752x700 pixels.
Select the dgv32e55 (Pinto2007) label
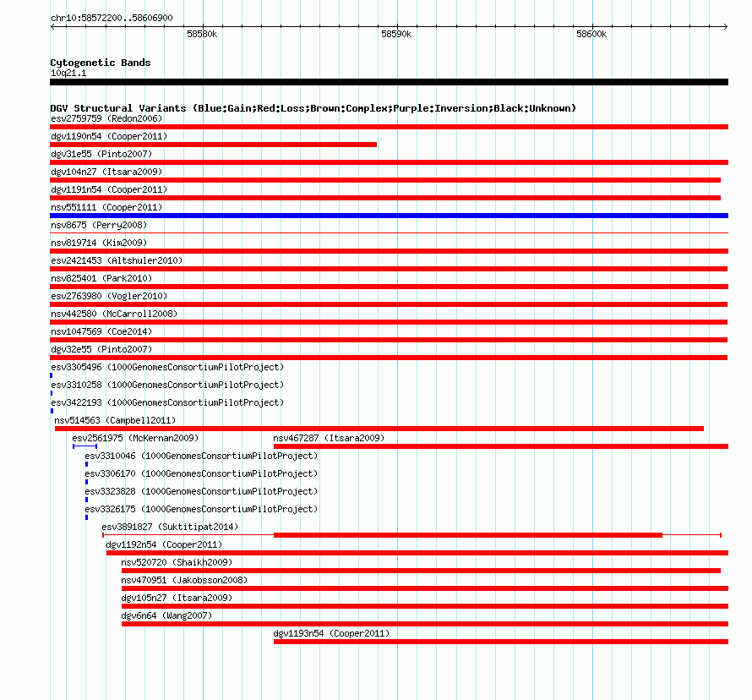coord(101,349)
